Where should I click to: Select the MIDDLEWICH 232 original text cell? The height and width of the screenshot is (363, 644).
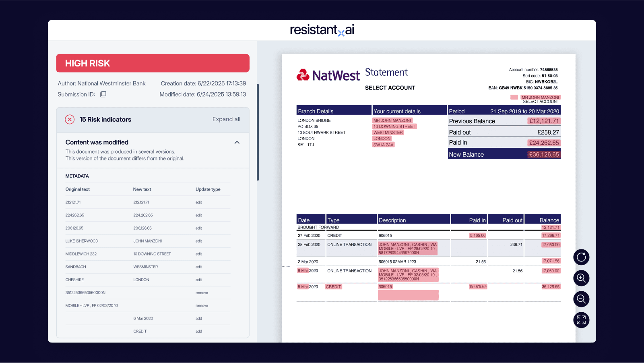[81, 254]
